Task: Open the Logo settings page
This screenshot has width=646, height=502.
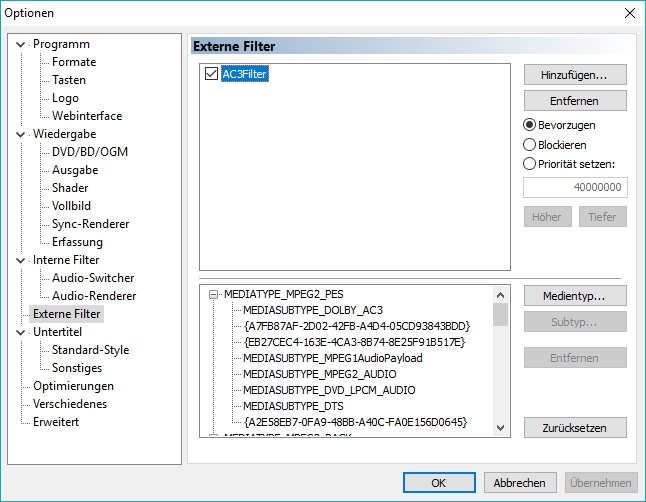Action: (65, 98)
